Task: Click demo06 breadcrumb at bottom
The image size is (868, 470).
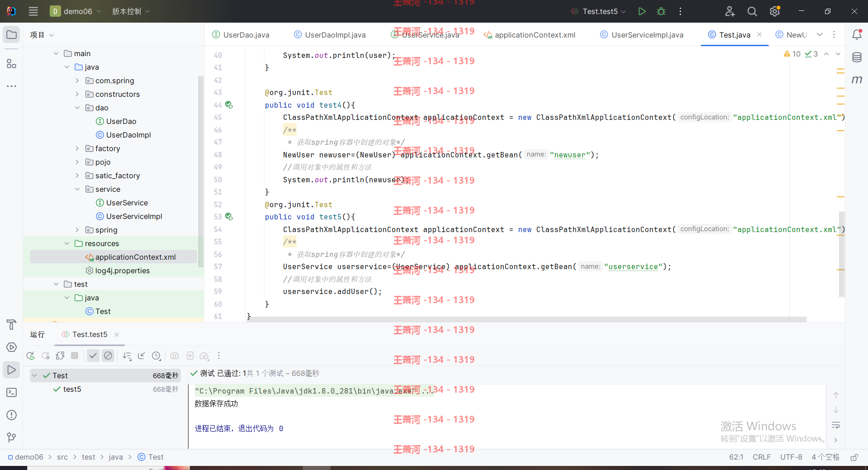Action: pyautogui.click(x=26, y=457)
